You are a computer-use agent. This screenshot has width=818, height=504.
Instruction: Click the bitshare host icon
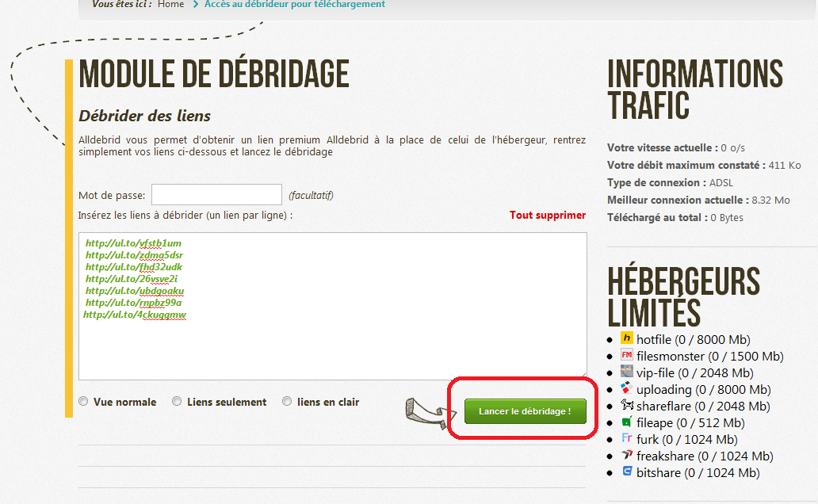click(x=626, y=472)
